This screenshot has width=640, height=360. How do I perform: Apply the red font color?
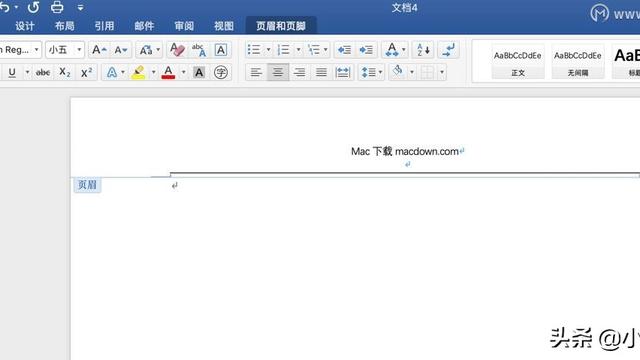(x=168, y=73)
